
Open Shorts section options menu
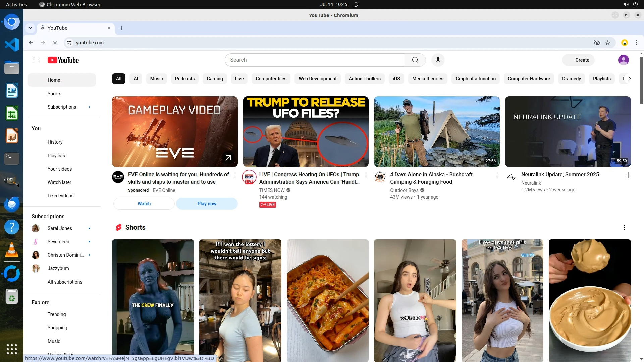(624, 227)
